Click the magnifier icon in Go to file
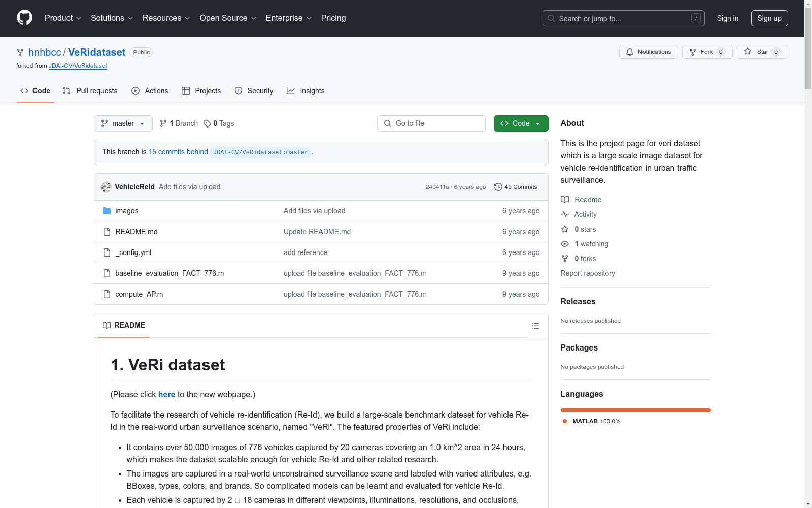 tap(388, 123)
